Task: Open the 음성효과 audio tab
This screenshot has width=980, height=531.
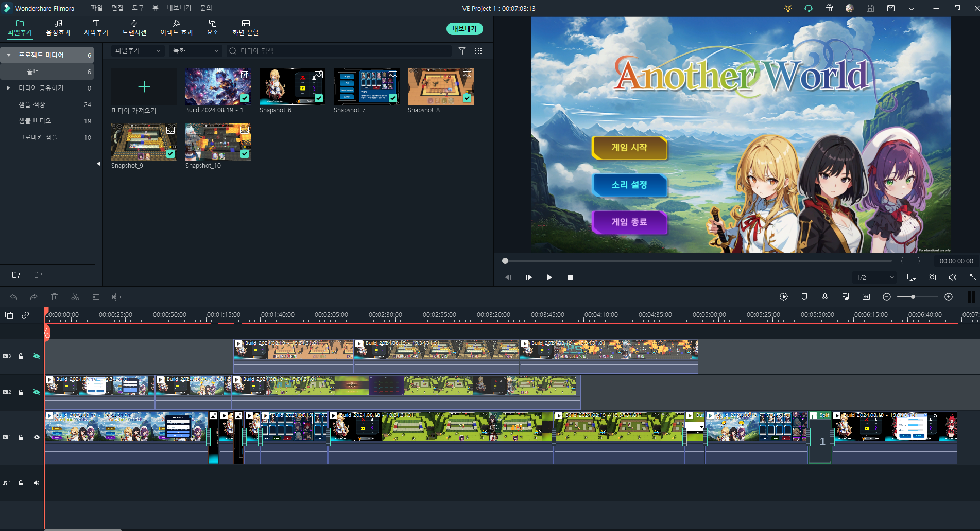Action: pyautogui.click(x=58, y=28)
